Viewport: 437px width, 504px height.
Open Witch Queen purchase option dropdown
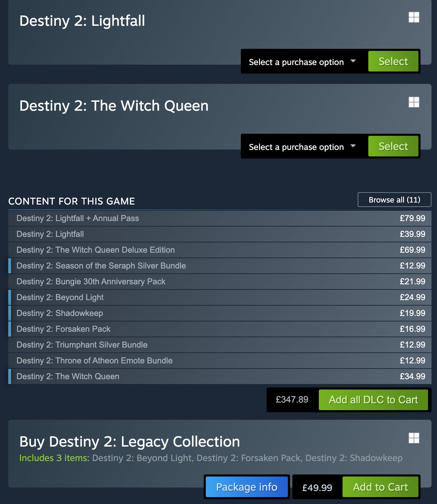pyautogui.click(x=302, y=147)
